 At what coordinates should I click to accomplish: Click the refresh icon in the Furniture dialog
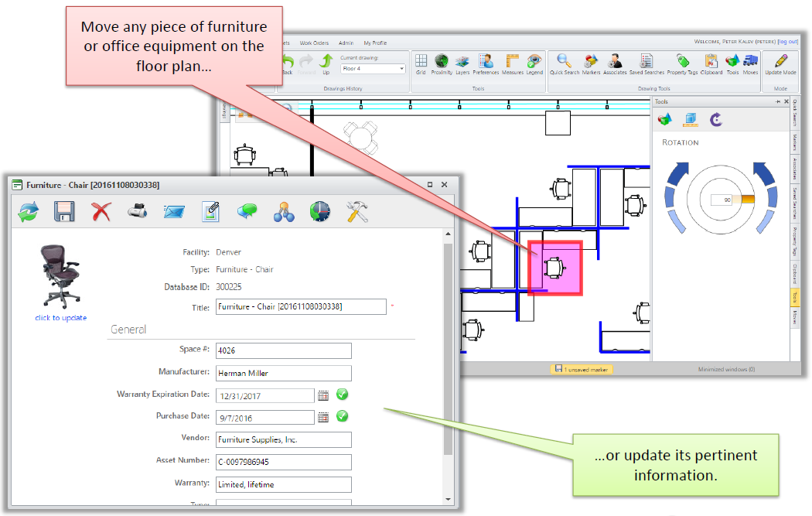[29, 212]
